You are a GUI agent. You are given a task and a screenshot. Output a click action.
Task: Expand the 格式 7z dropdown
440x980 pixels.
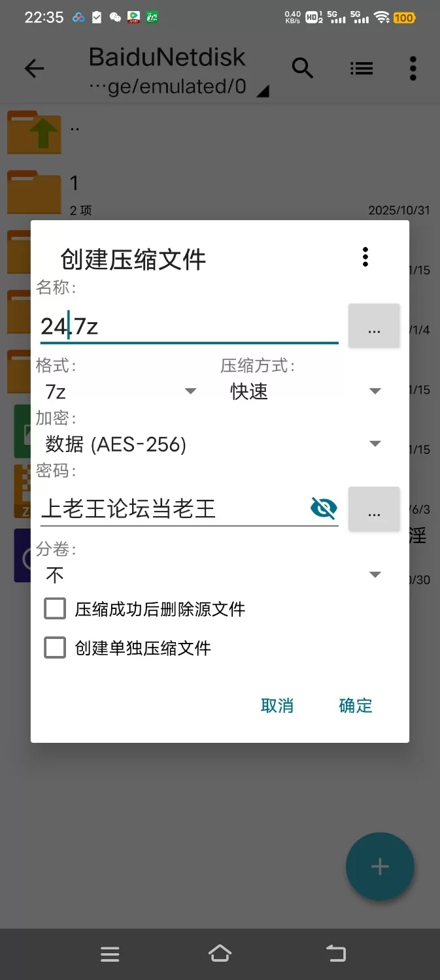click(x=121, y=391)
